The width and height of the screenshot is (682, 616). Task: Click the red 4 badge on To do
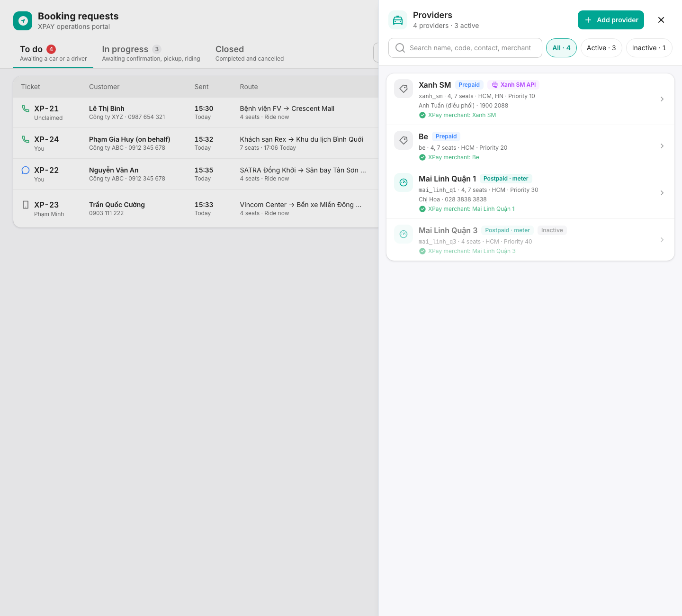pos(51,49)
